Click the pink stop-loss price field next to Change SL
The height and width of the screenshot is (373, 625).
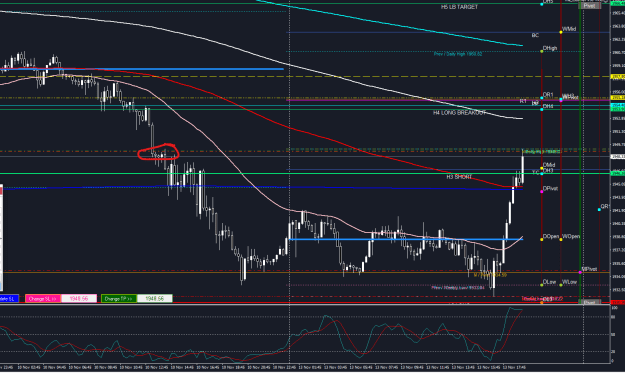(x=79, y=298)
